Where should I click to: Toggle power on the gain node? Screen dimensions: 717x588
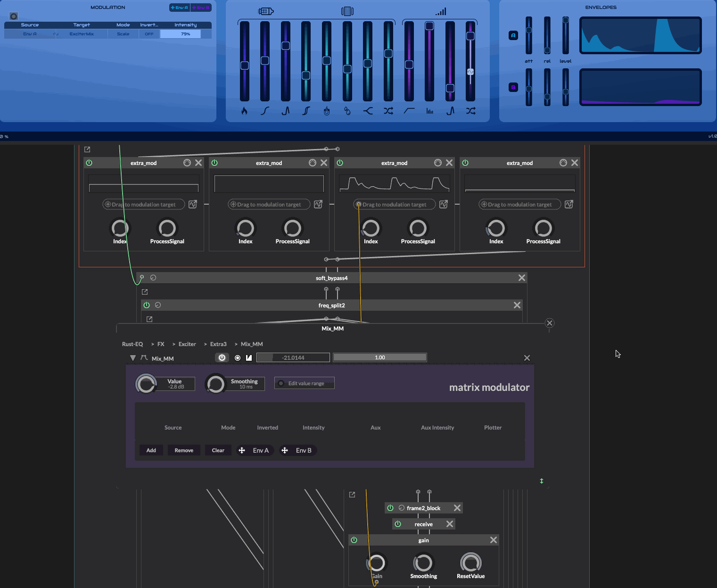pyautogui.click(x=354, y=540)
